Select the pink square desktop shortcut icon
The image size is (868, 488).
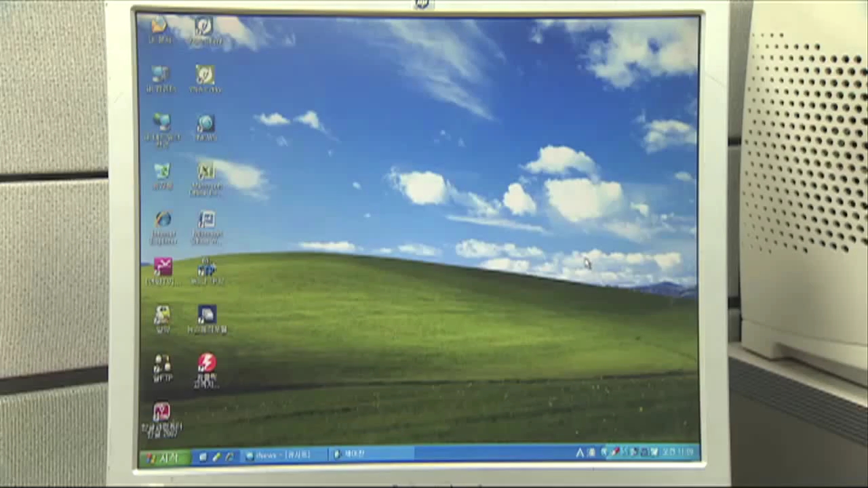coord(163,268)
